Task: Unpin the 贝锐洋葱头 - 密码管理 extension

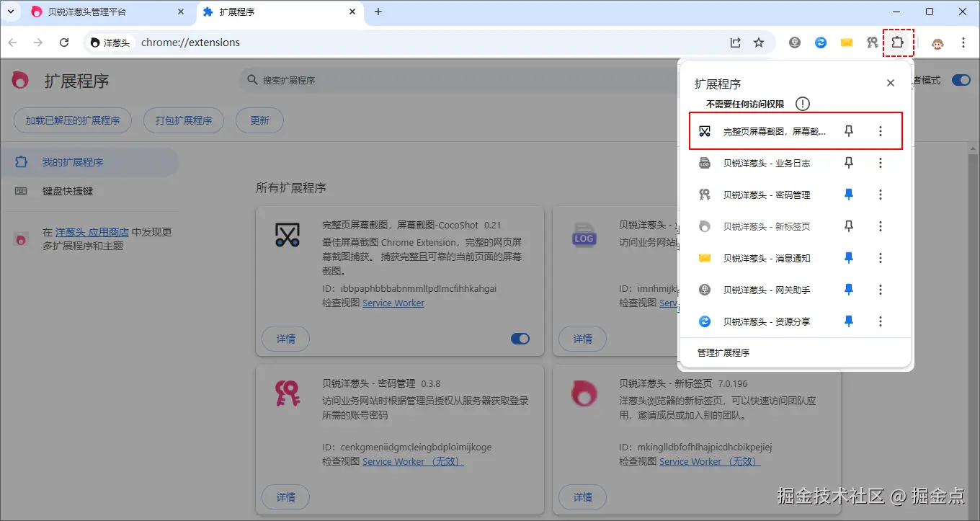Action: point(848,194)
